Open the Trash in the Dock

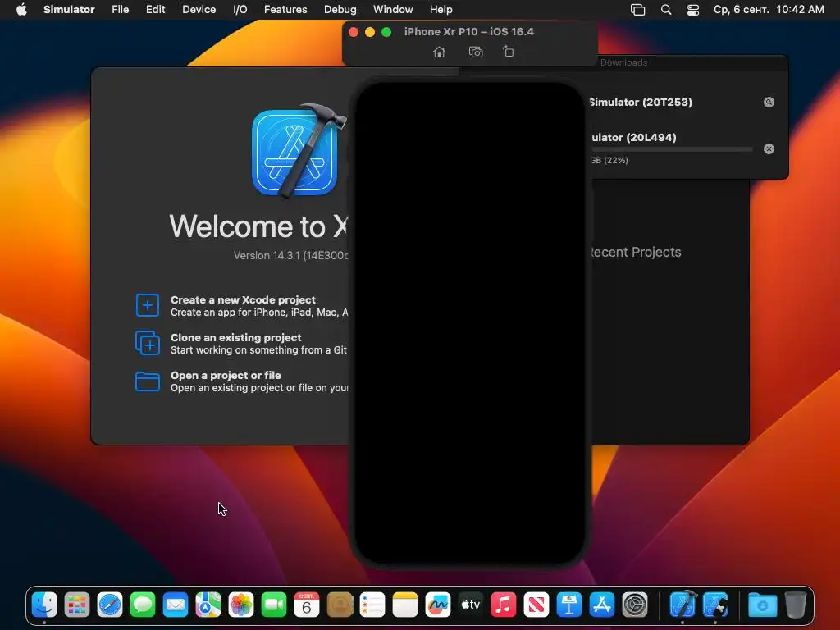click(x=796, y=605)
